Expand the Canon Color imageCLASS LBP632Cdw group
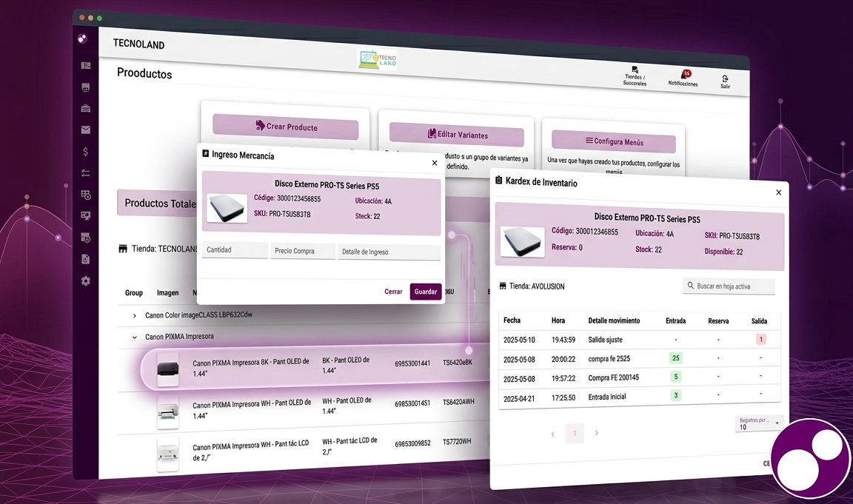The image size is (853, 504). (134, 315)
